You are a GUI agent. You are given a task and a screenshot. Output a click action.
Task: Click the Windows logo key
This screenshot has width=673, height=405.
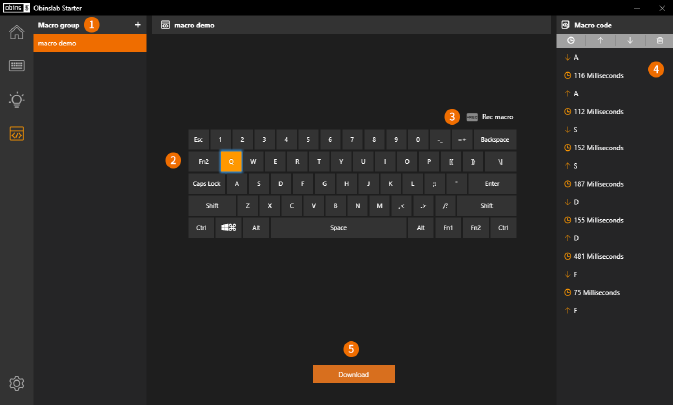tap(229, 228)
